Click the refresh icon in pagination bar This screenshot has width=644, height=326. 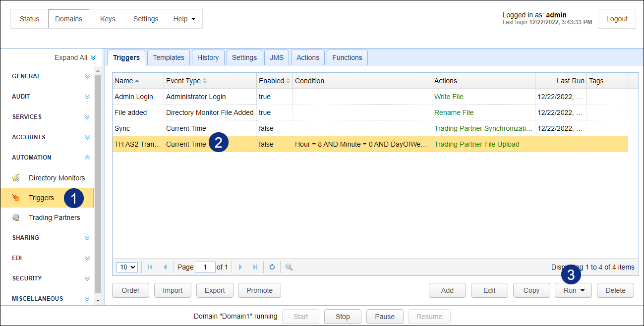(x=272, y=267)
